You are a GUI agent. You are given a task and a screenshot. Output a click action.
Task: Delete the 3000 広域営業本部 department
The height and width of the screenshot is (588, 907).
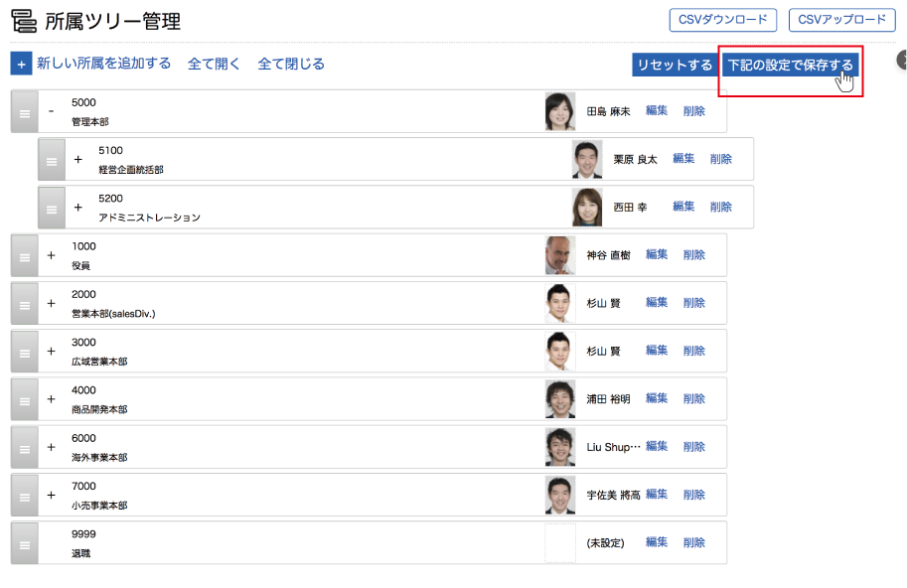694,351
